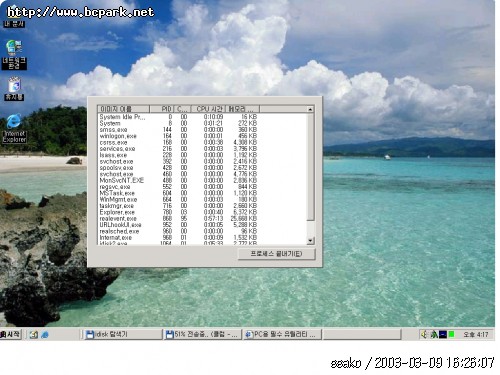Select services.exe in process list
This screenshot has height=375, width=500.
pyautogui.click(x=178, y=148)
